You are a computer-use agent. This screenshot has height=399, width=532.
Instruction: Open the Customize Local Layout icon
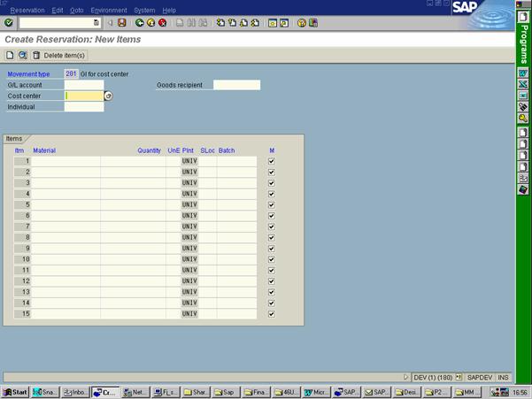313,23
